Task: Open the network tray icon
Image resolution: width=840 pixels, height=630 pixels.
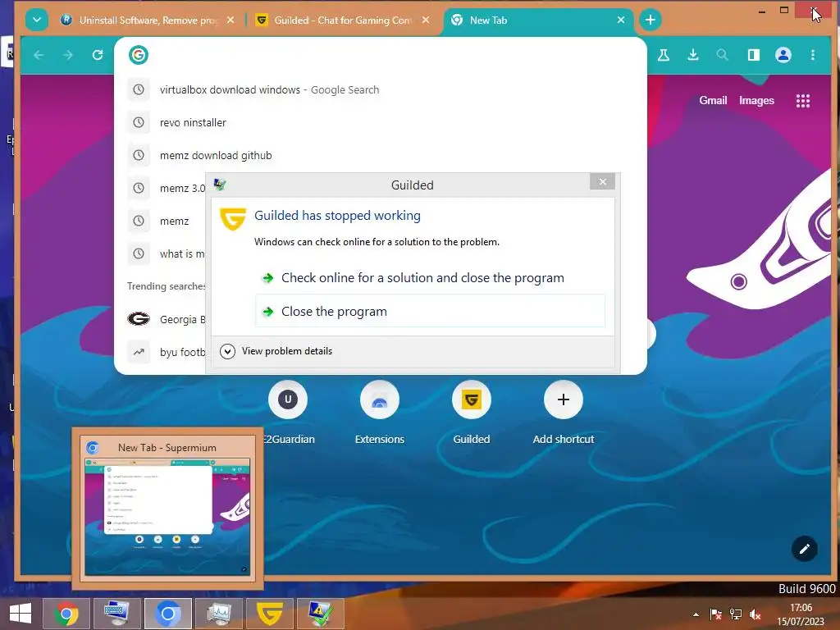Action: click(x=736, y=614)
